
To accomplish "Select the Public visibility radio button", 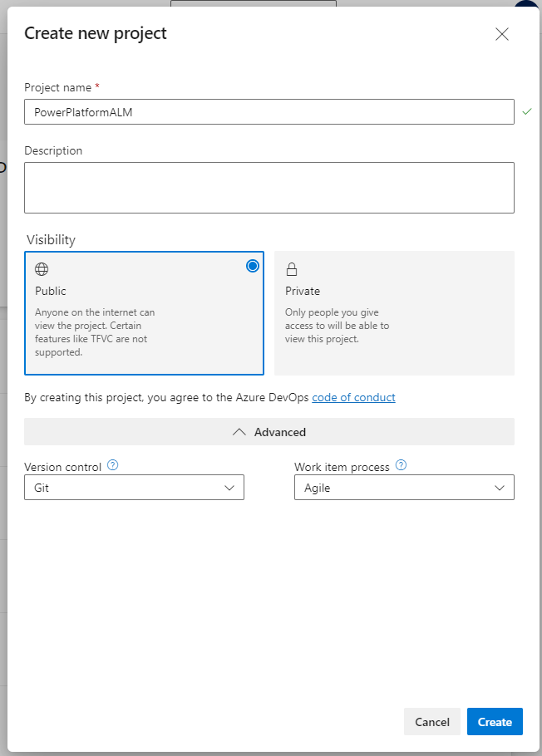I will 253,266.
